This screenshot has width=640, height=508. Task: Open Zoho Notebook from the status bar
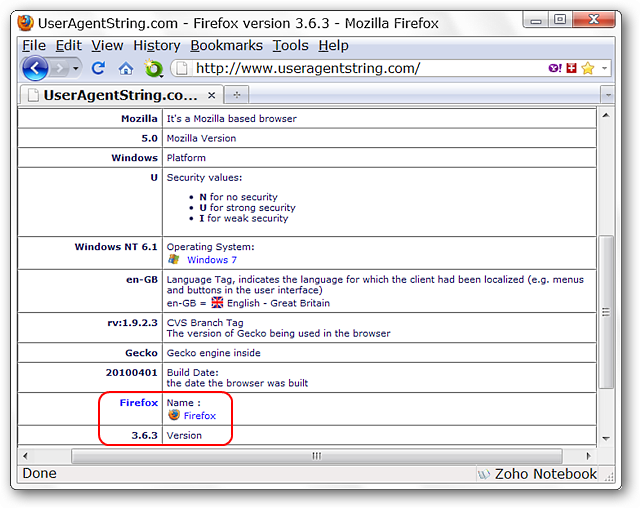537,474
